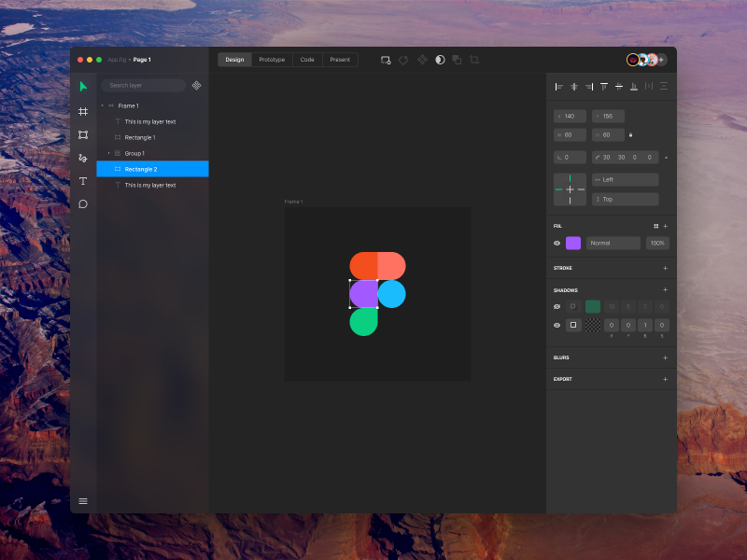747x560 pixels.
Task: Click the fill opacity field showing 100%
Action: tap(657, 243)
